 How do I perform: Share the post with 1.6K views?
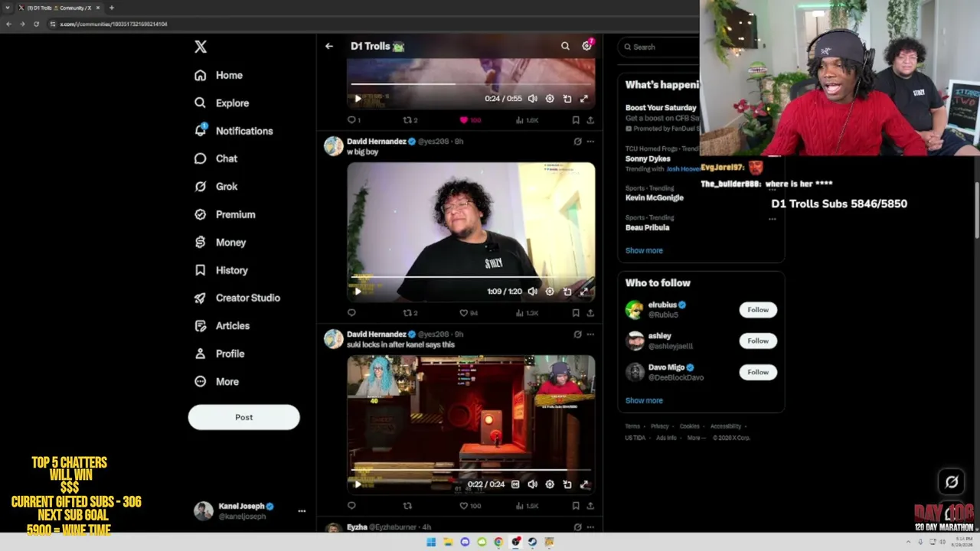pyautogui.click(x=590, y=120)
